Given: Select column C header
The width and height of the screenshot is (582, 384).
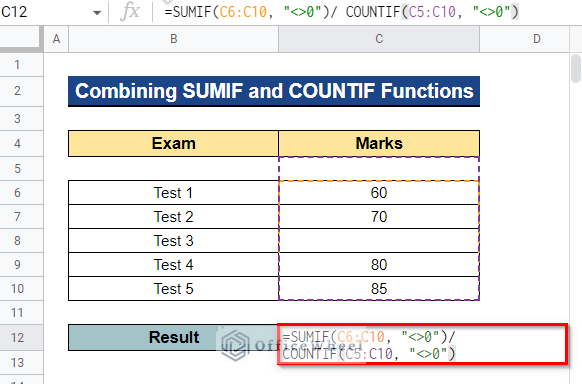Looking at the screenshot, I should [379, 39].
